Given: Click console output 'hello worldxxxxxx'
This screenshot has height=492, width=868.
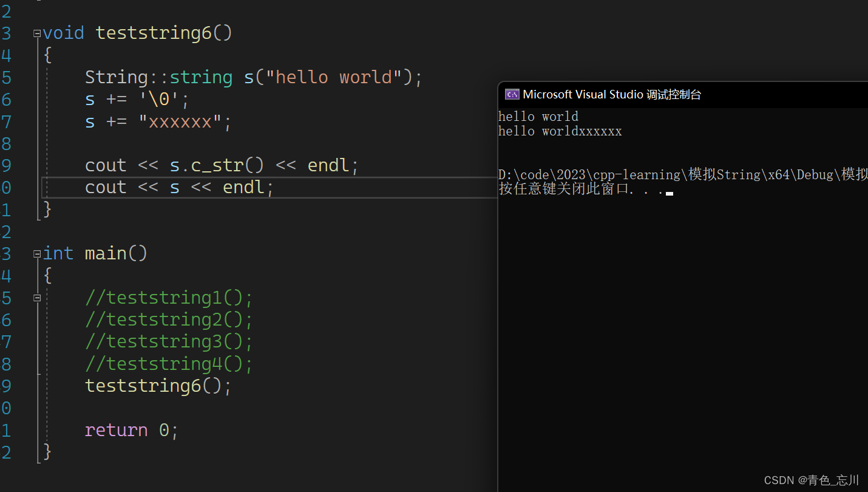Looking at the screenshot, I should click(560, 131).
